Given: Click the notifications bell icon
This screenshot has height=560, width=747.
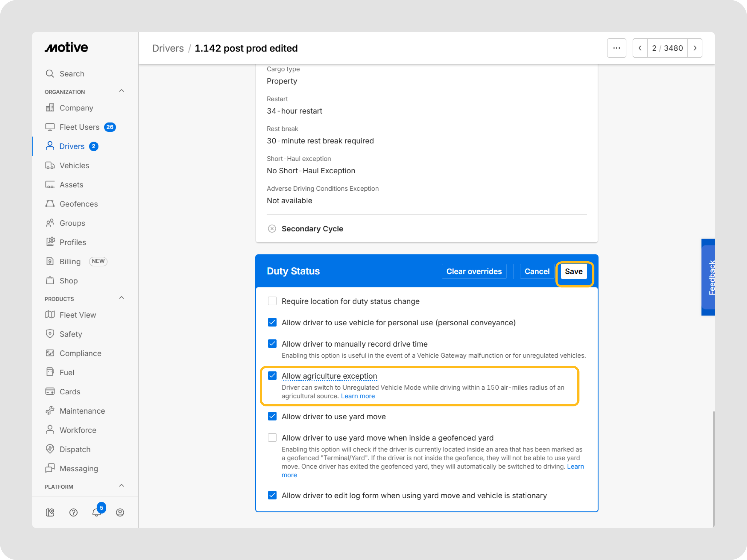Looking at the screenshot, I should (96, 513).
